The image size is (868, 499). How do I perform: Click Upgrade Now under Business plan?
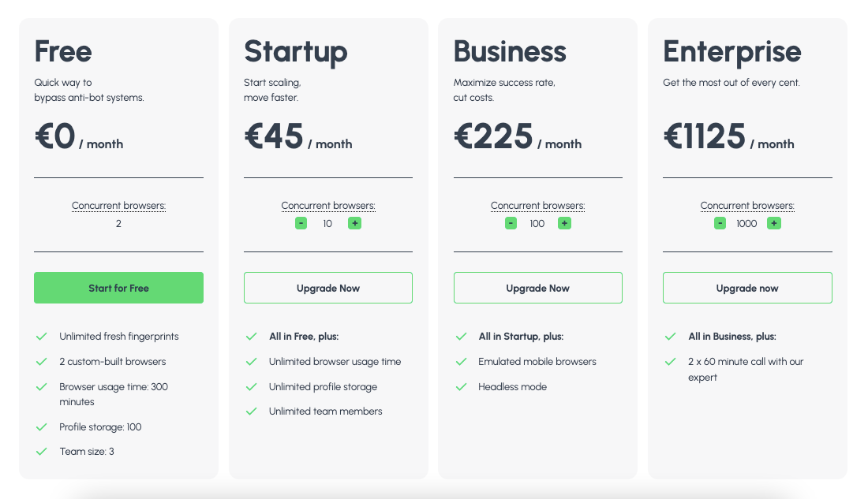[537, 288]
